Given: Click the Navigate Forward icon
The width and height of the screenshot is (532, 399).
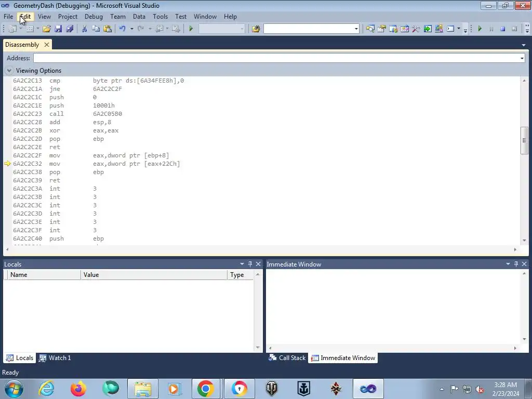Looking at the screenshot, I should pyautogui.click(x=176, y=29).
